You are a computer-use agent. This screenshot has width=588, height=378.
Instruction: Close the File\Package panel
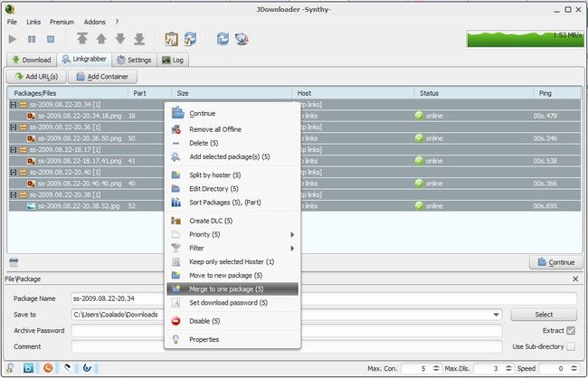pyautogui.click(x=575, y=279)
